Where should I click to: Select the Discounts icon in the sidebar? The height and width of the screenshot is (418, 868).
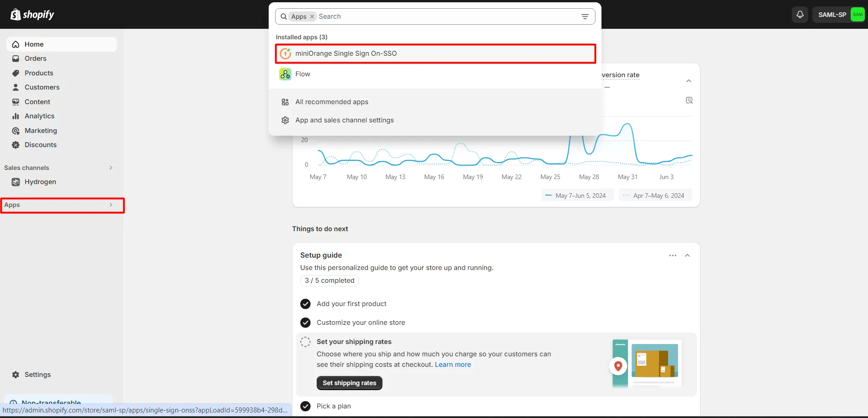[x=16, y=144]
